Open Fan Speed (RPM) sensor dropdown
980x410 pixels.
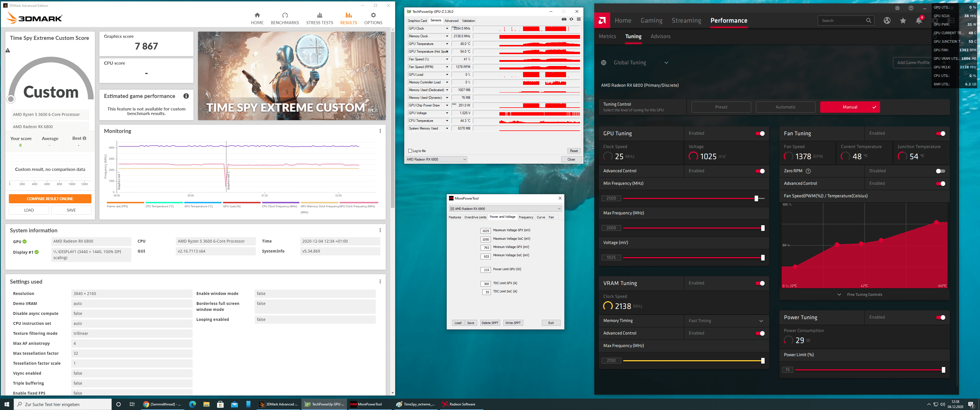pos(447,67)
